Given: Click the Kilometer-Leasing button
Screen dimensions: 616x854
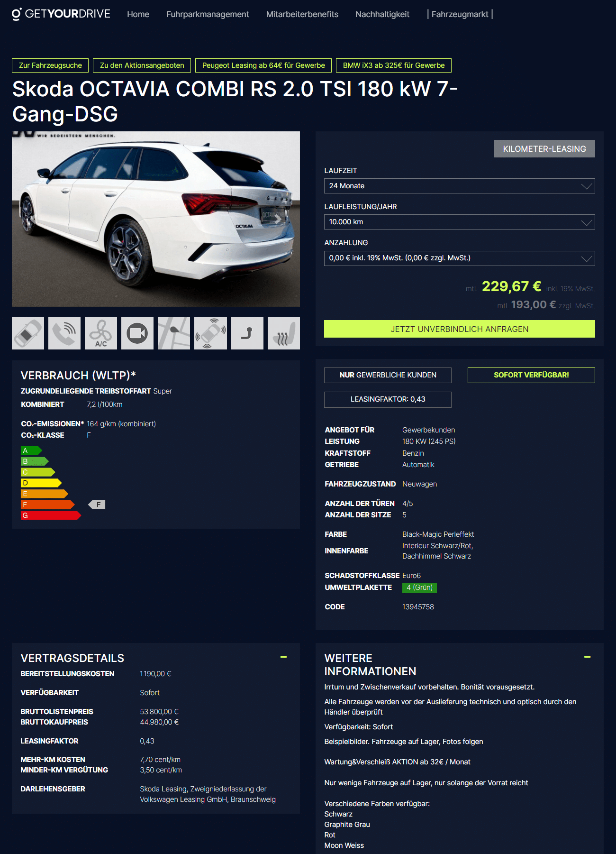Looking at the screenshot, I should [x=544, y=149].
